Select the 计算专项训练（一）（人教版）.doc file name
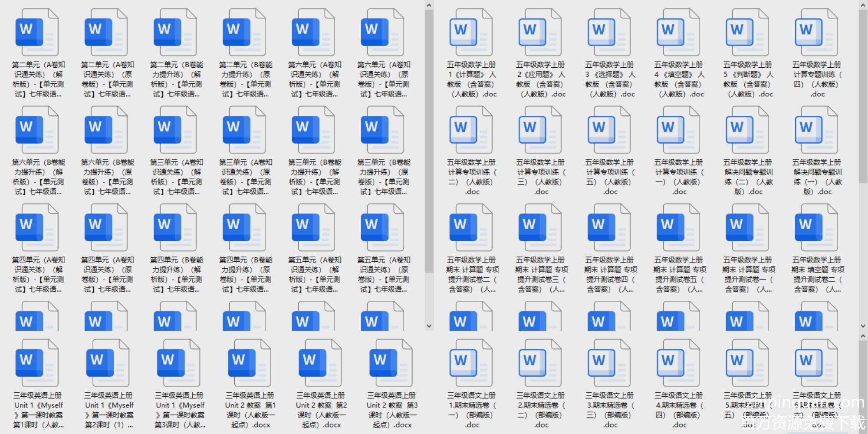 pos(679,177)
